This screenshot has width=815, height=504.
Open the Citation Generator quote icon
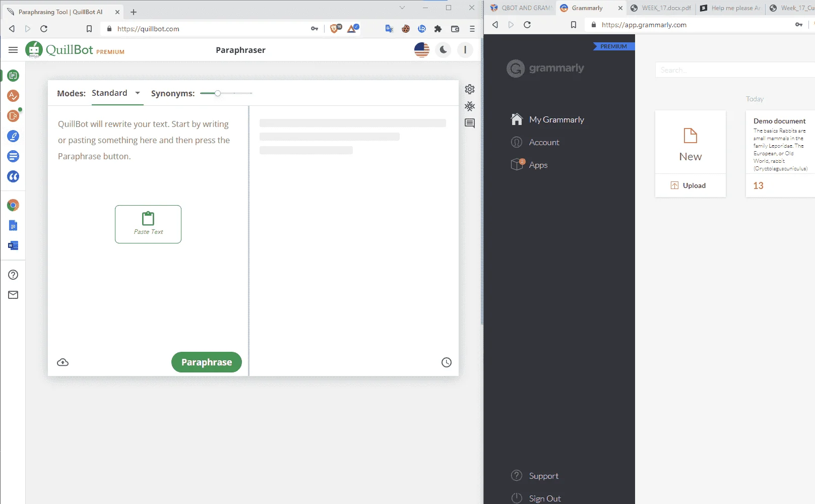click(x=13, y=176)
